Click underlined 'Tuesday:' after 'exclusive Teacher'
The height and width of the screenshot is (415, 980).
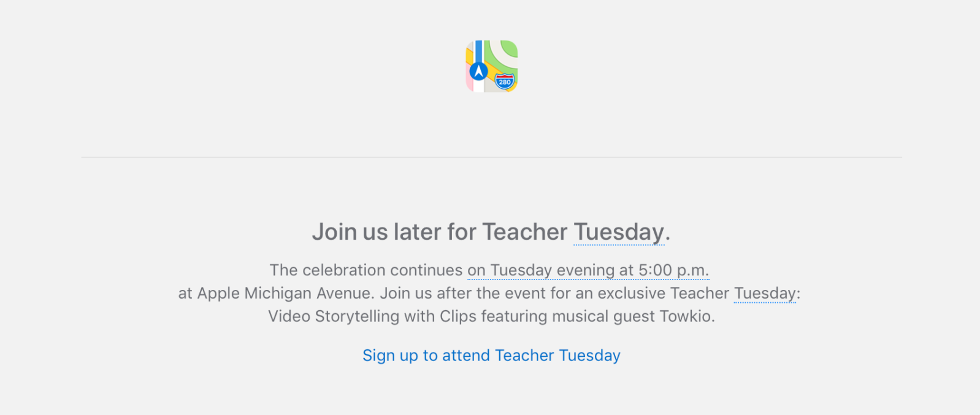click(766, 294)
